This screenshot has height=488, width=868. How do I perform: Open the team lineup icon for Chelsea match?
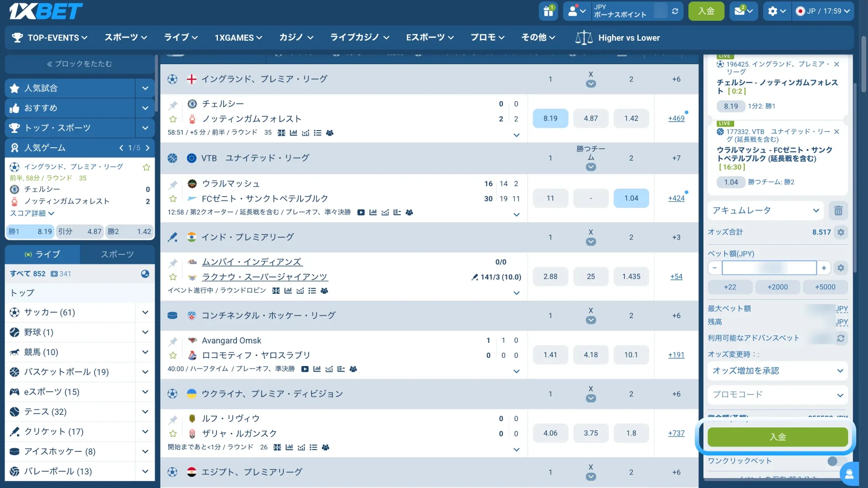[330, 133]
